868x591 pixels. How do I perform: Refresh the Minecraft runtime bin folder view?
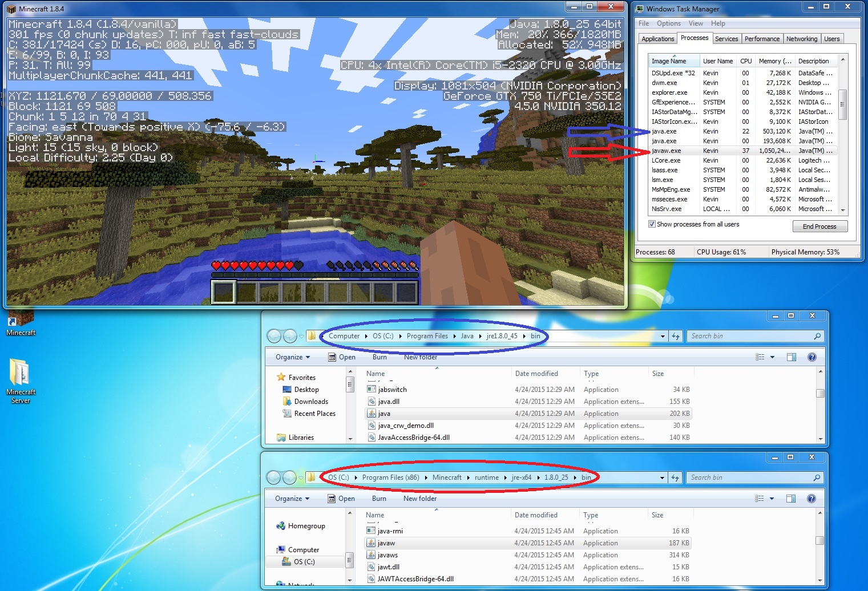(676, 477)
